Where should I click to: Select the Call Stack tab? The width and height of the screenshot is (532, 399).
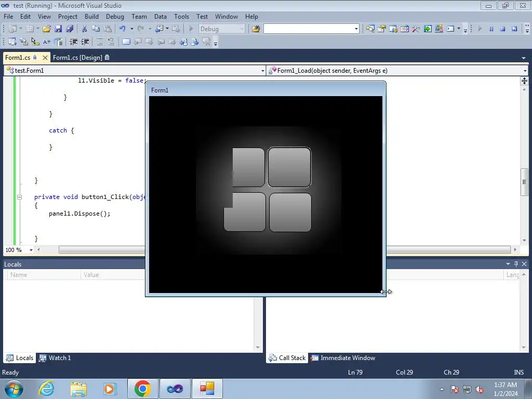coord(287,357)
